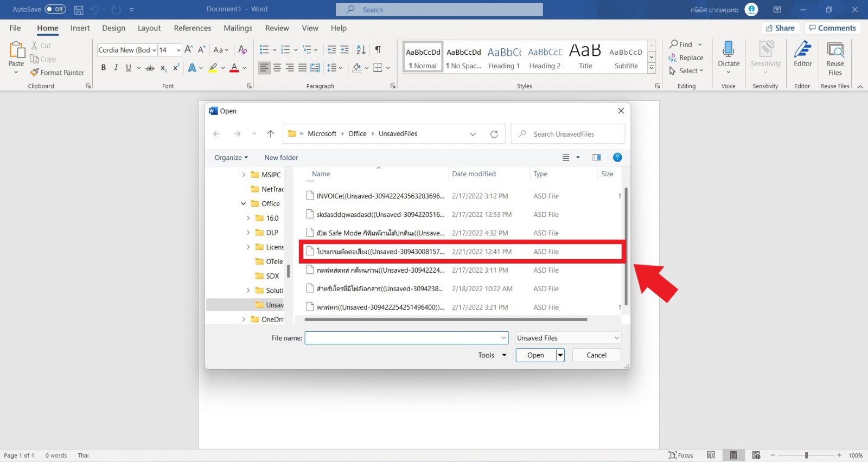Click the Format Painter icon
The image size is (868, 462).
[35, 73]
